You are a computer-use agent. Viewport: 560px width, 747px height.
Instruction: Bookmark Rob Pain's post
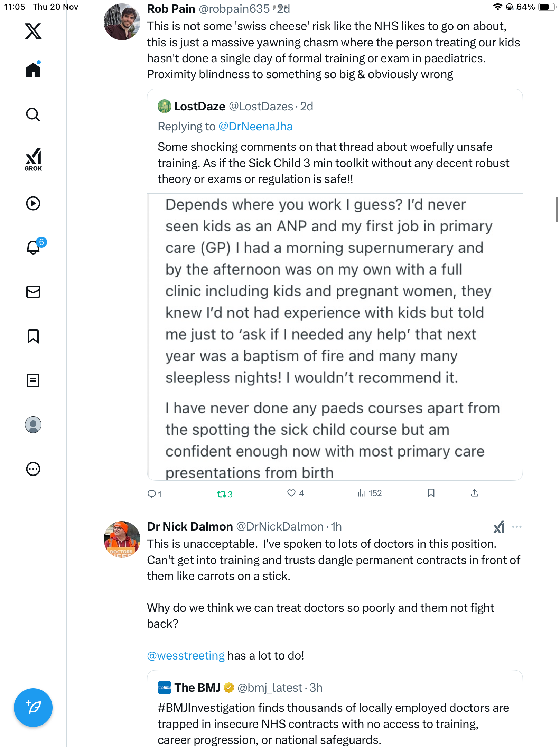point(431,493)
